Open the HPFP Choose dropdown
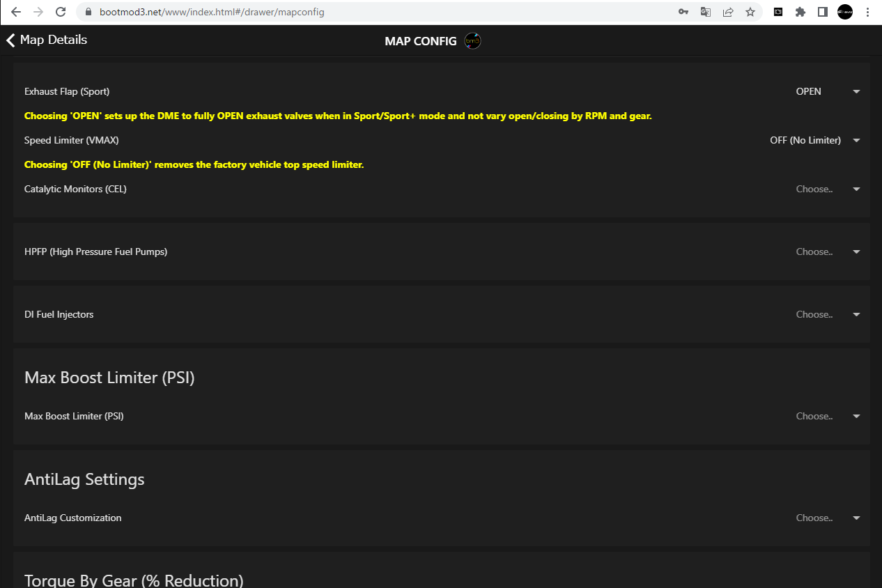This screenshot has width=882, height=588. pos(828,252)
